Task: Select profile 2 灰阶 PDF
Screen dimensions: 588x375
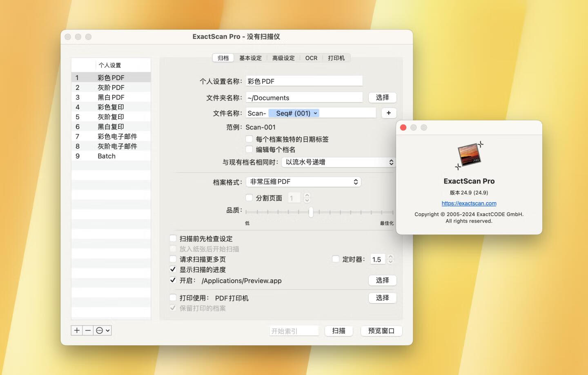Action: 111,87
